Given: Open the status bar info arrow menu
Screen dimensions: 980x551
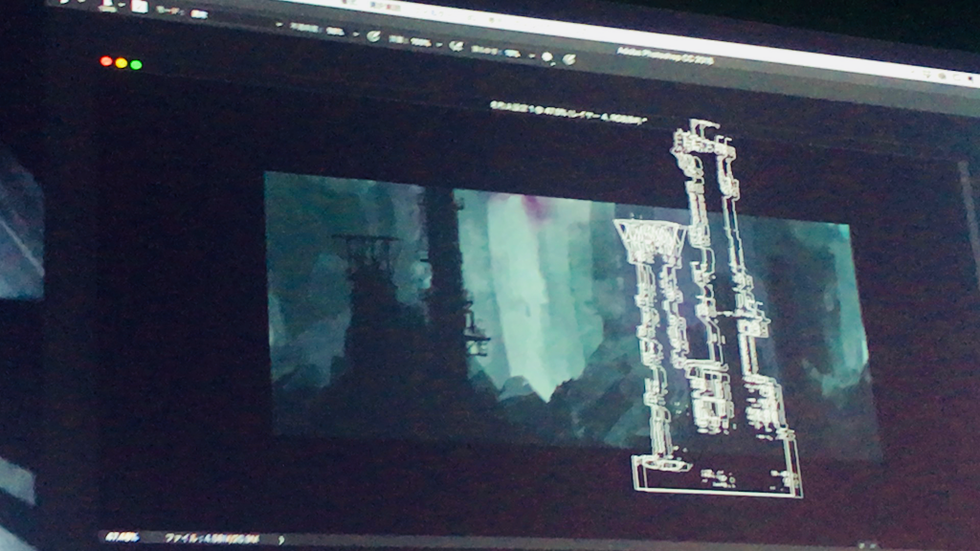Looking at the screenshot, I should (280, 540).
